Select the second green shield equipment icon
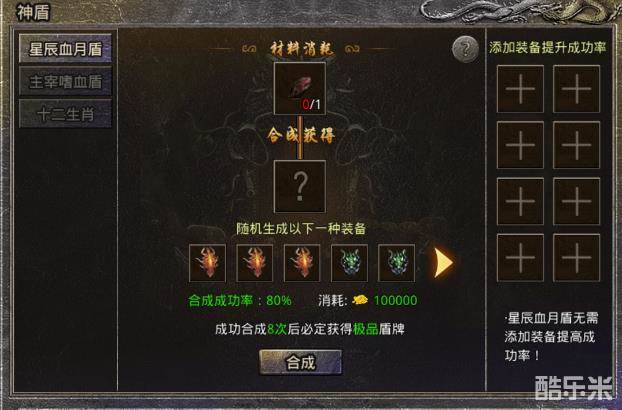 pos(396,263)
